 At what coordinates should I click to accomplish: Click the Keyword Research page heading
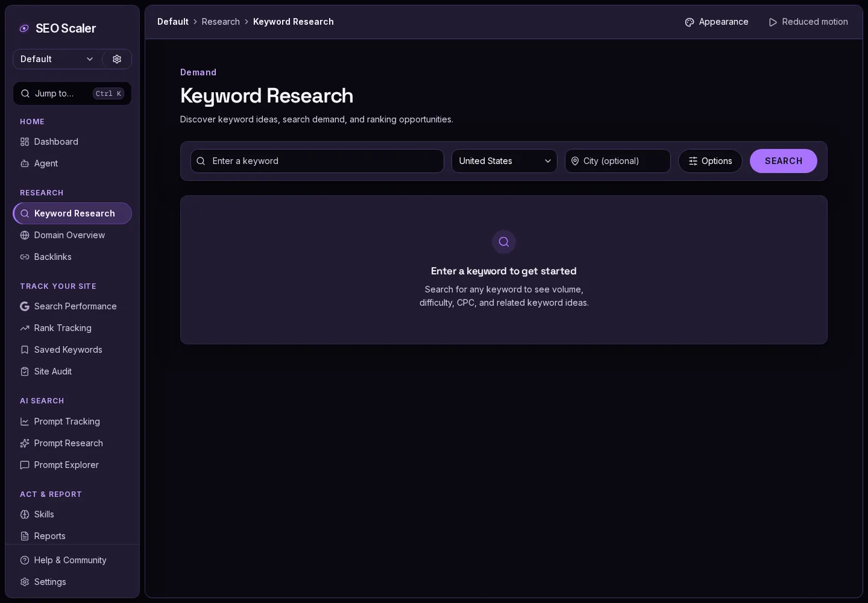coord(266,96)
